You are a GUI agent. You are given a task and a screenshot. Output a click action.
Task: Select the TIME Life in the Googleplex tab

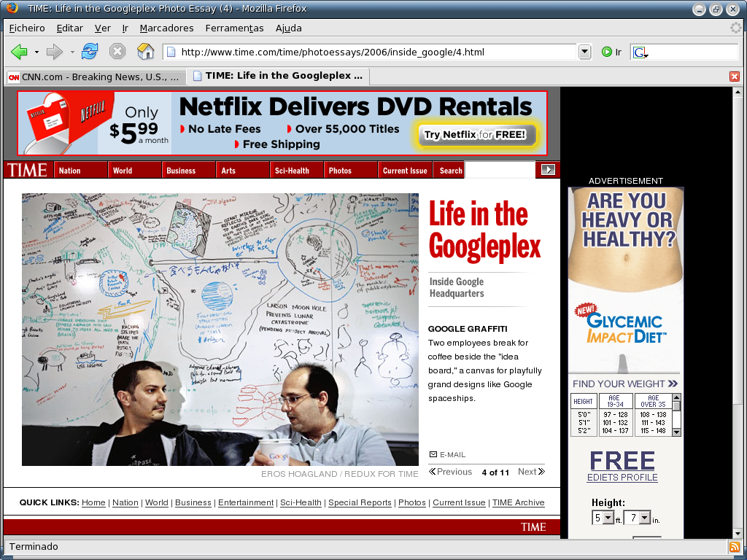coord(278,76)
